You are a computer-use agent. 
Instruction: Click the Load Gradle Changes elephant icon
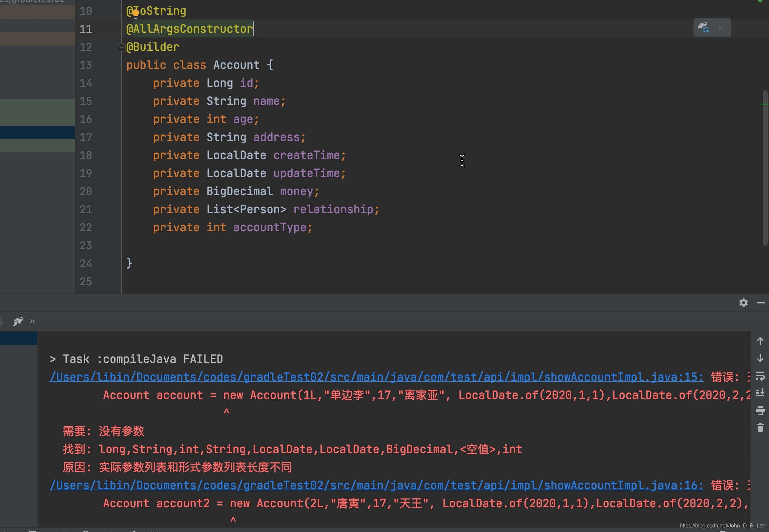(703, 27)
